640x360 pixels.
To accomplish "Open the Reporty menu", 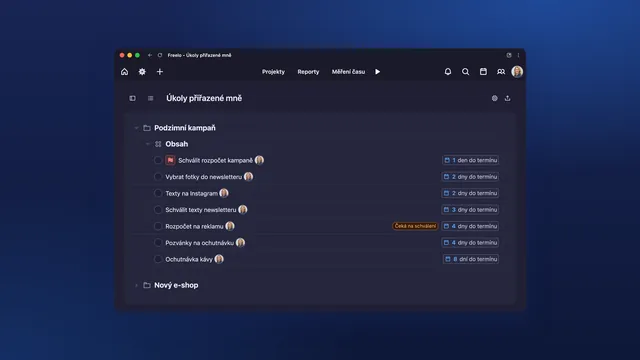I will pyautogui.click(x=308, y=72).
